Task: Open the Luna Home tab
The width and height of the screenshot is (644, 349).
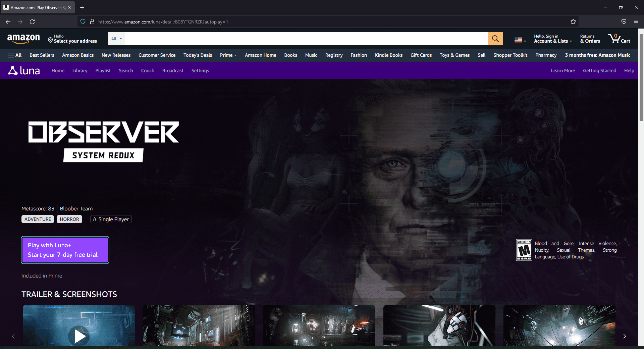Action: point(58,70)
